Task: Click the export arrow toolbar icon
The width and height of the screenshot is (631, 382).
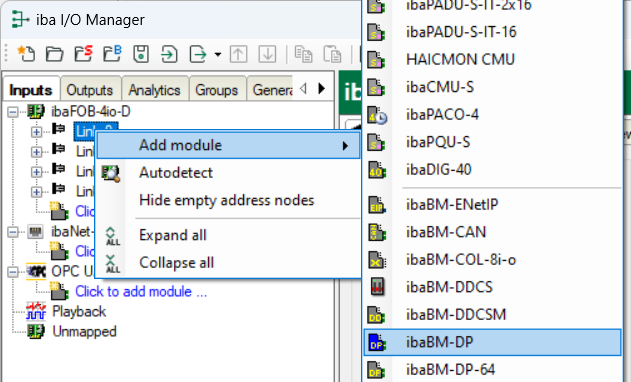Action: pyautogui.click(x=198, y=54)
